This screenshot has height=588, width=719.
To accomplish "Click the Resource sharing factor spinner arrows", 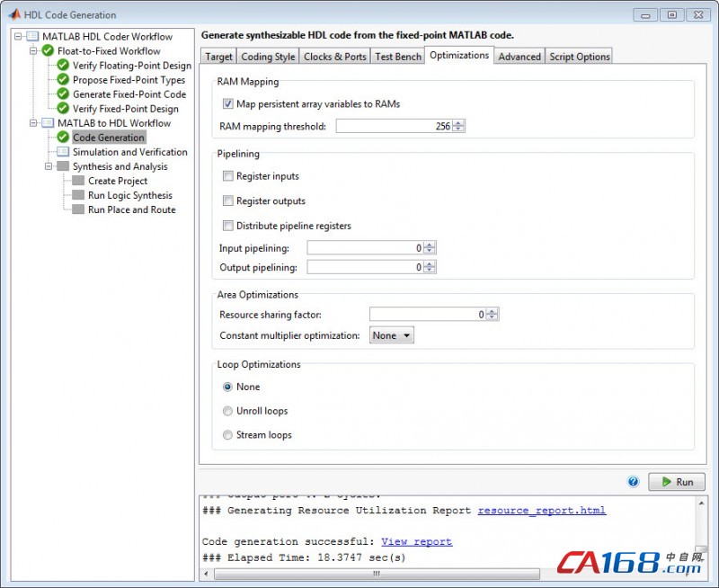I will [x=492, y=314].
